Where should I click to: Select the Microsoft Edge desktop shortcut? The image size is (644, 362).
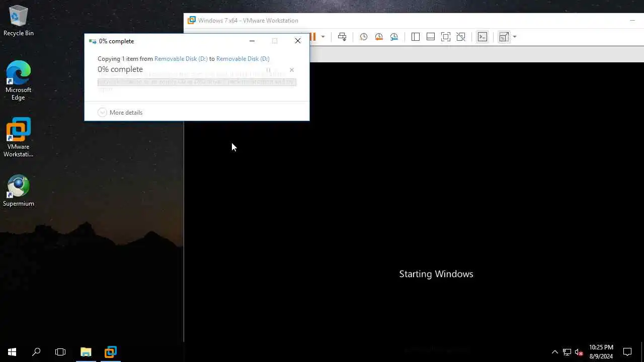coord(19,80)
